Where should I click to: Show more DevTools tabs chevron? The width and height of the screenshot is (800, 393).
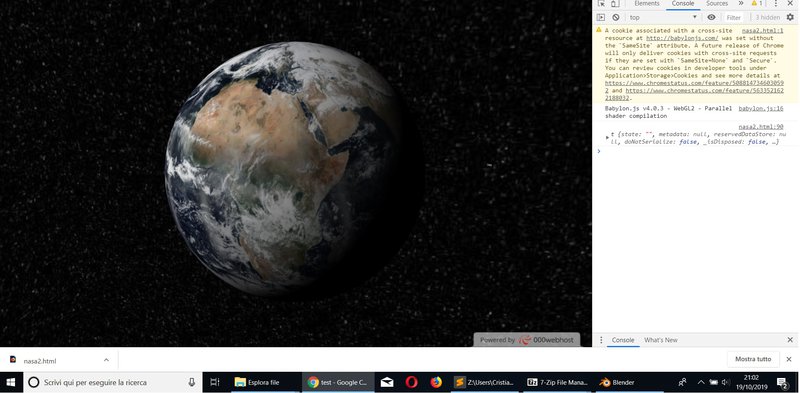point(741,4)
